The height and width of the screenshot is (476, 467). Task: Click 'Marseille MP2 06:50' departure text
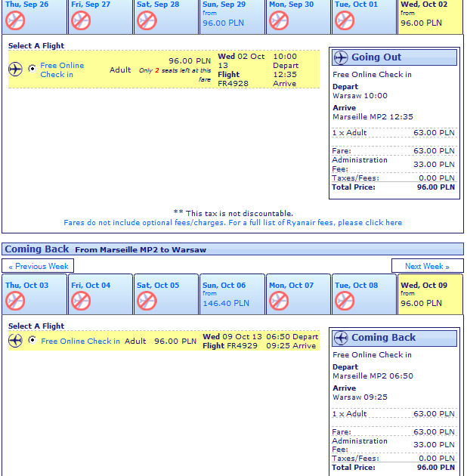373,376
